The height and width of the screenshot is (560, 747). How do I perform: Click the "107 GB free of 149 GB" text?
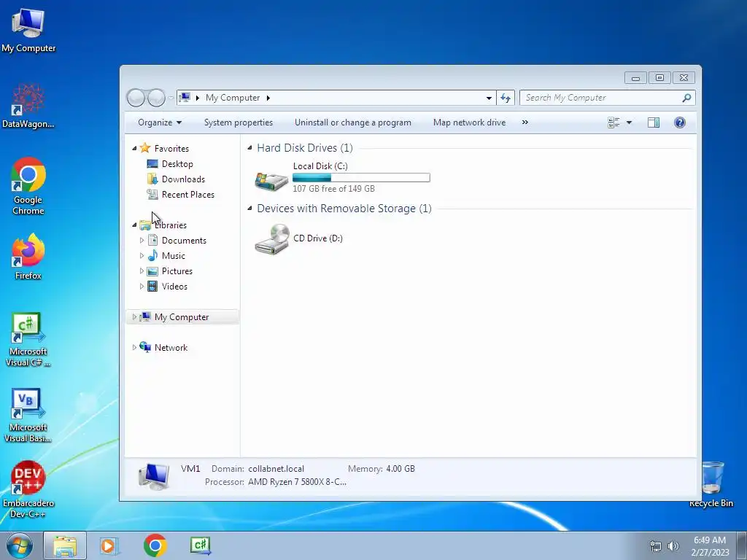333,189
